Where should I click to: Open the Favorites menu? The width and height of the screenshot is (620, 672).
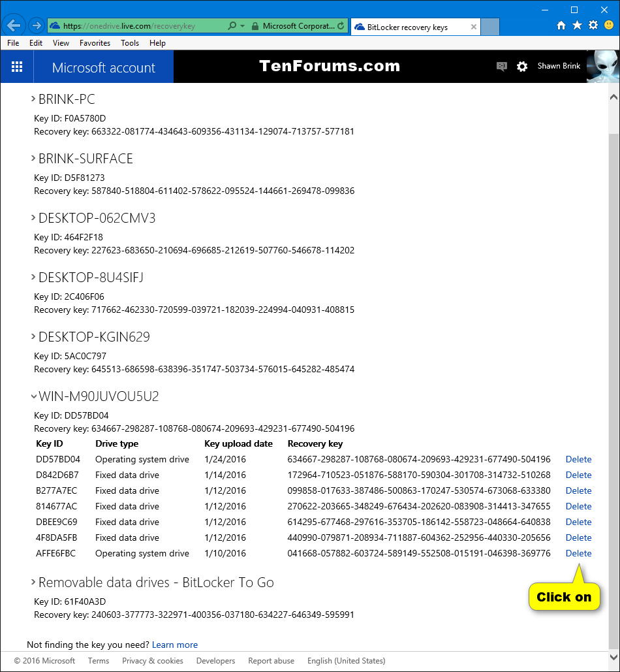click(x=95, y=43)
